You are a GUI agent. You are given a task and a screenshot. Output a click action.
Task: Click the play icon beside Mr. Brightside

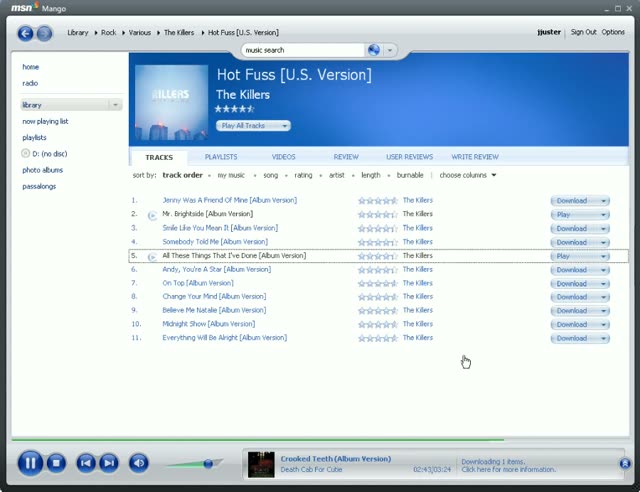[152, 215]
